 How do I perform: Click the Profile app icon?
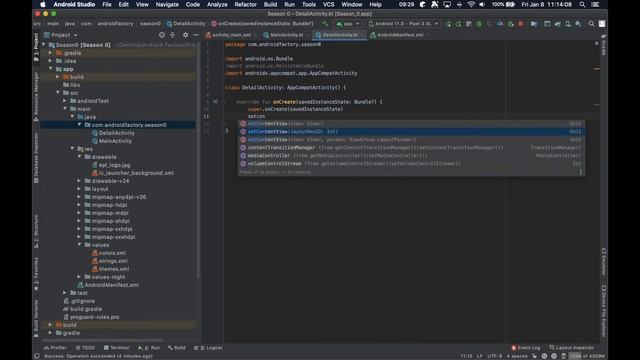(500, 24)
